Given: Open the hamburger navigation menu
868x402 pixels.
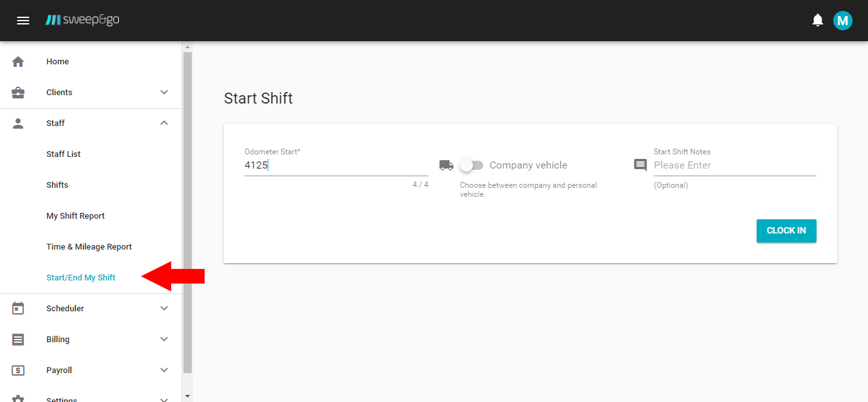Looking at the screenshot, I should [x=23, y=21].
